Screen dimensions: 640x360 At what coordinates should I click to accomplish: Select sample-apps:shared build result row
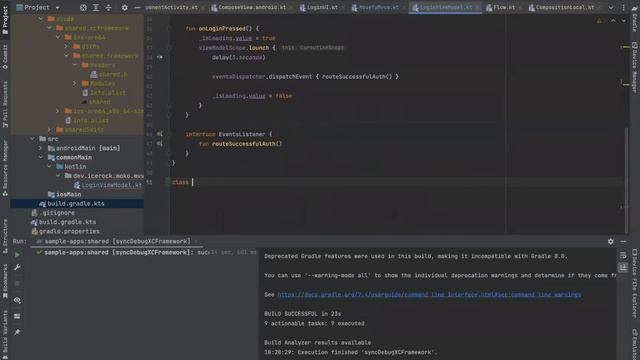tap(145, 253)
